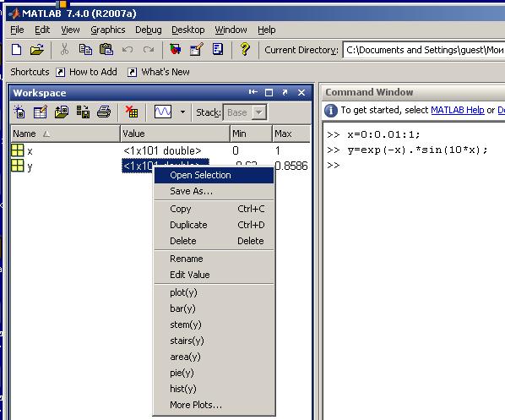Image resolution: width=505 pixels, height=420 pixels.
Task: Choose Save As... in context menu
Action: click(x=214, y=191)
